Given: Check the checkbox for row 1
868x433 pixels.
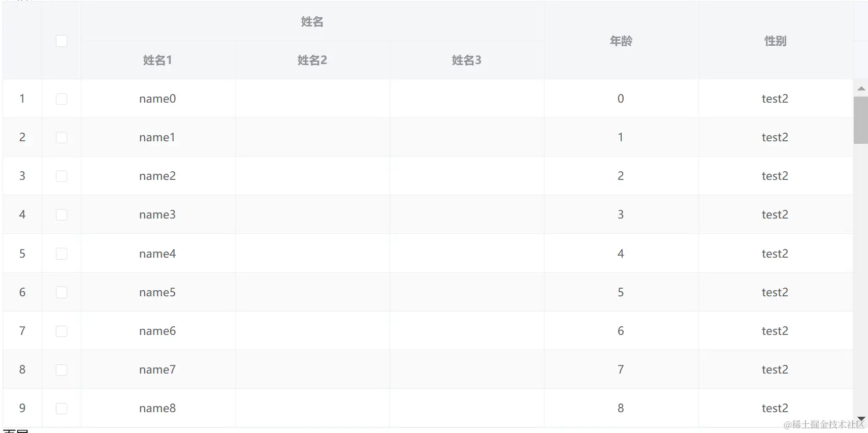Looking at the screenshot, I should click(x=61, y=99).
